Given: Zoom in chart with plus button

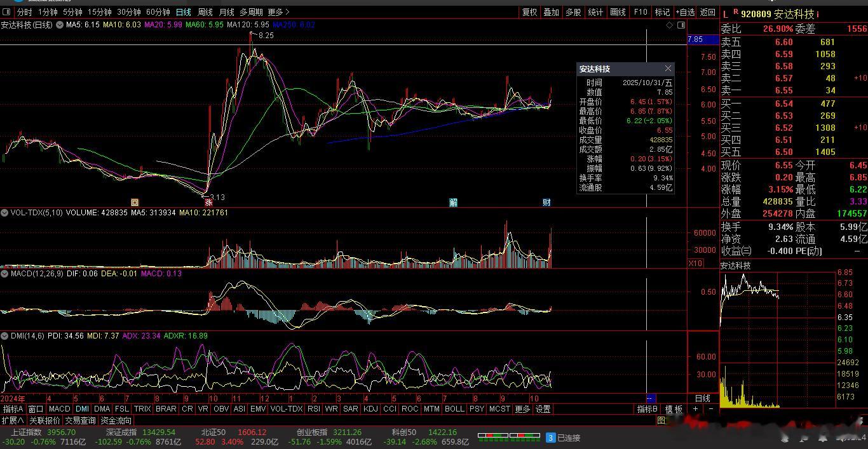Looking at the screenshot, I should (696, 409).
